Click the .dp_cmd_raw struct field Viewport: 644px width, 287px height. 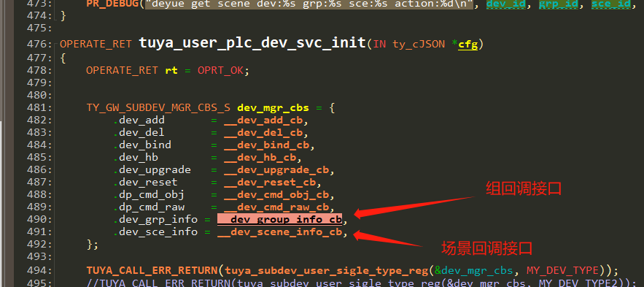pyautogui.click(x=149, y=207)
